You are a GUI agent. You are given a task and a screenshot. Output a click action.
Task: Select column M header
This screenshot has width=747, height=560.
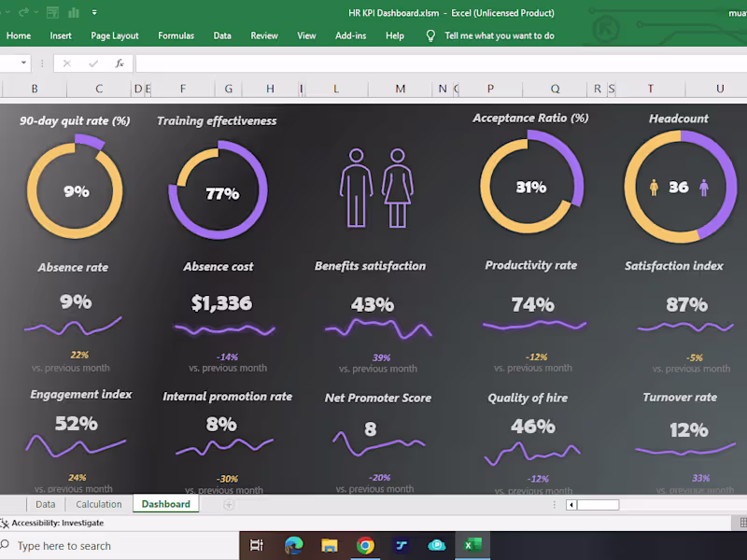(401, 89)
